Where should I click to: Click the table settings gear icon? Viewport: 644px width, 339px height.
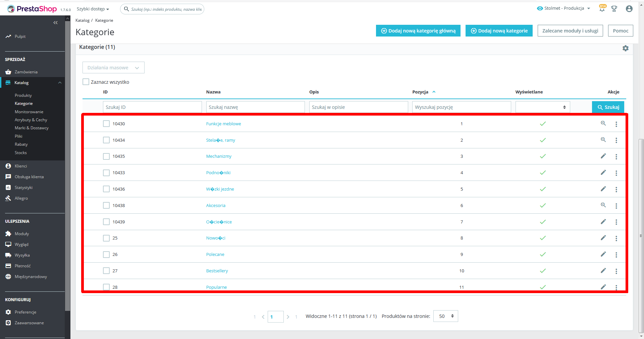626,48
